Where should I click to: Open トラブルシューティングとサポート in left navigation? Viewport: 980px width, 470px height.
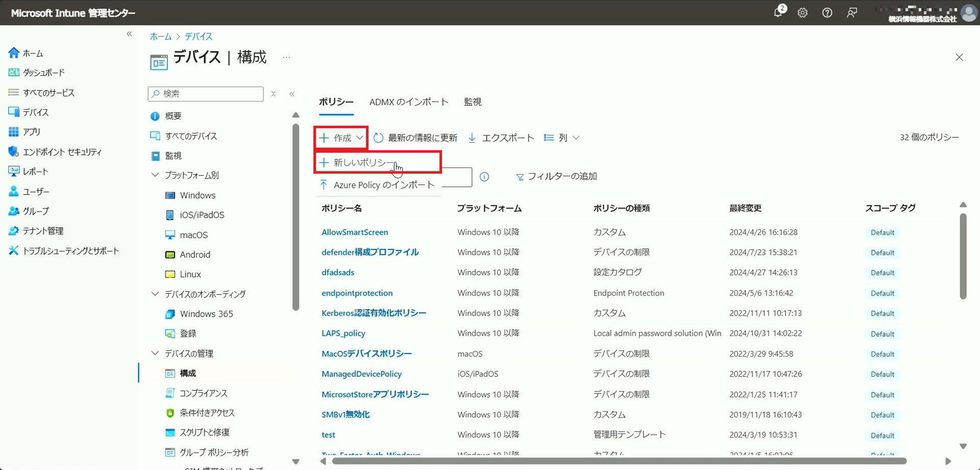(64, 251)
